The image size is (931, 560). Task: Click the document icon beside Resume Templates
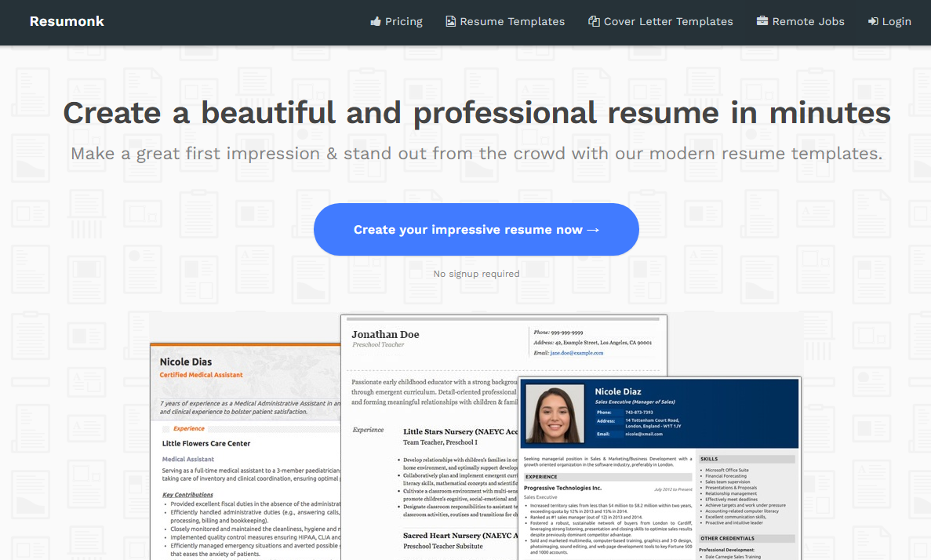coord(451,21)
